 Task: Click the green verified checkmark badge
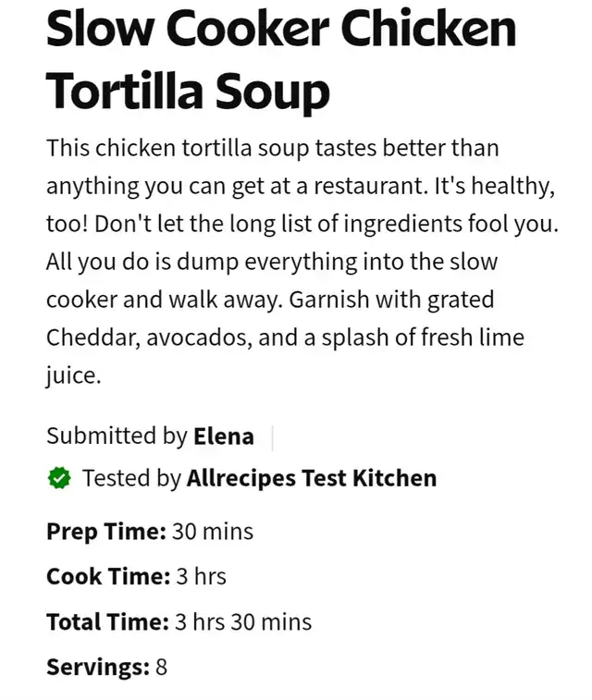point(59,478)
